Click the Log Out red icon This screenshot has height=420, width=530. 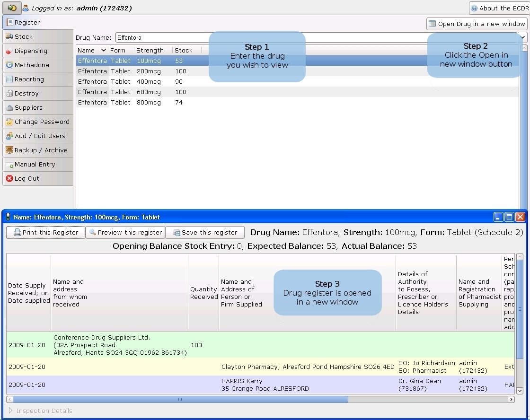(9, 179)
